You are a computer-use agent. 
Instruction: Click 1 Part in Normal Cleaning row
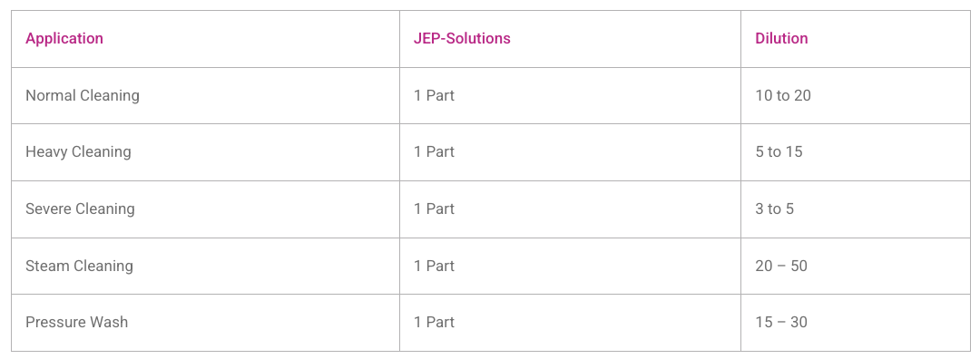[x=435, y=95]
